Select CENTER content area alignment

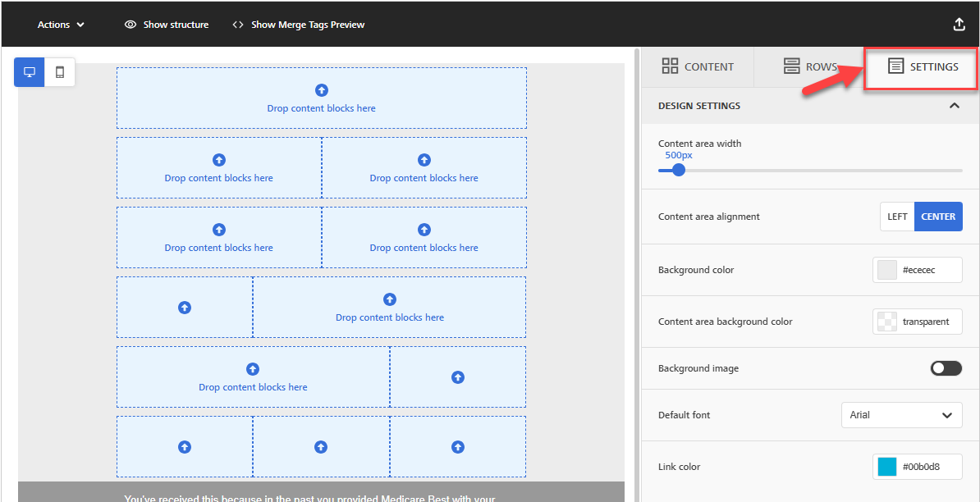(x=938, y=216)
